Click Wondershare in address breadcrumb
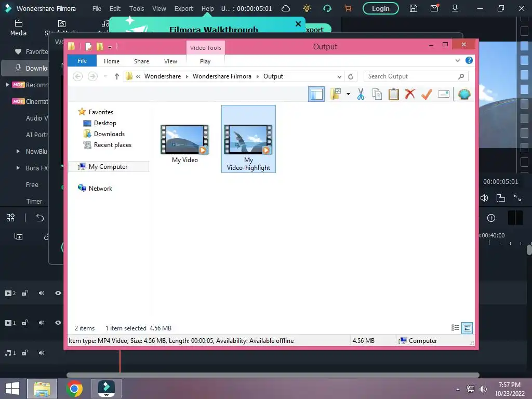Screen dimensions: 532x399 tap(163, 76)
